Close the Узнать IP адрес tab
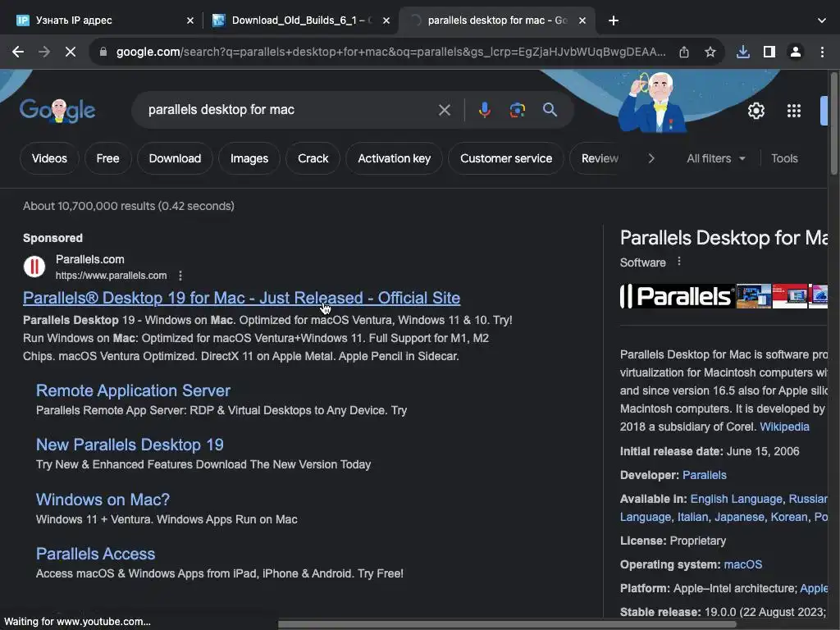This screenshot has height=630, width=840. point(190,21)
